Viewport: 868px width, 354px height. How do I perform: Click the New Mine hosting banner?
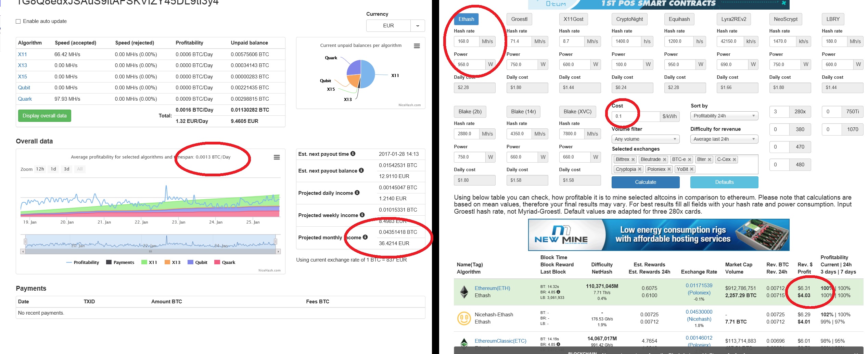point(659,235)
